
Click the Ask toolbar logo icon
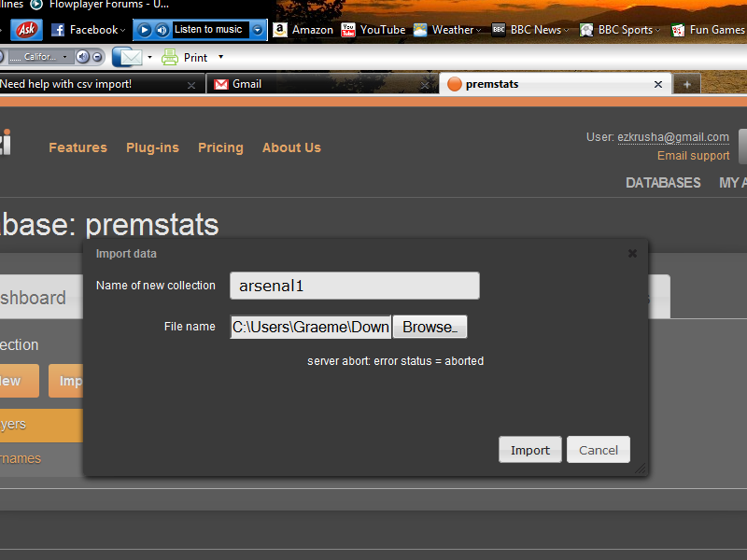click(x=27, y=30)
